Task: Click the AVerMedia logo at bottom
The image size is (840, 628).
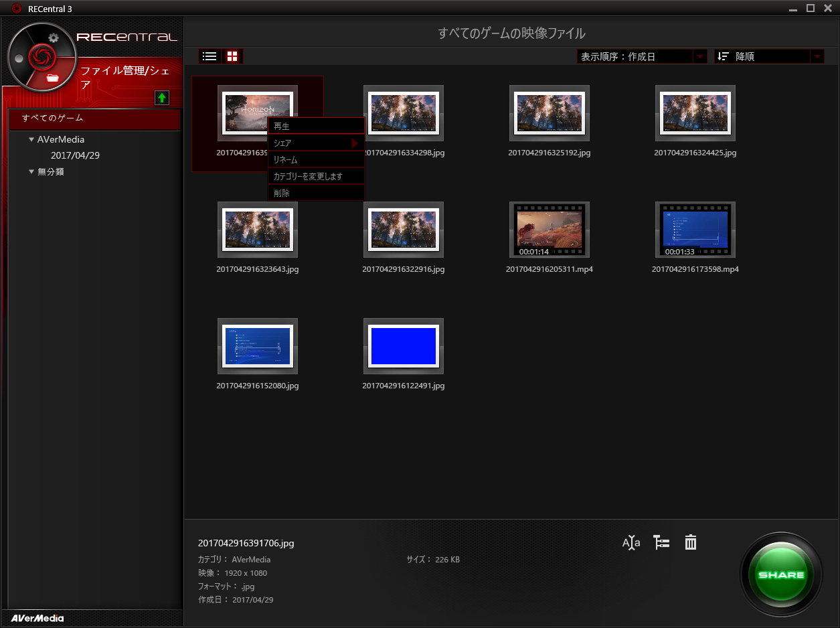Action: 37,618
